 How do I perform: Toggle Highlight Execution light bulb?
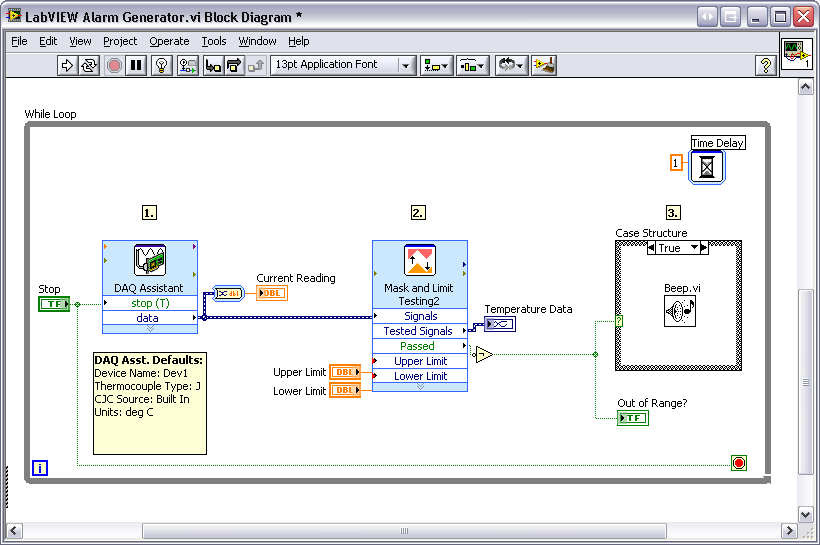(161, 65)
